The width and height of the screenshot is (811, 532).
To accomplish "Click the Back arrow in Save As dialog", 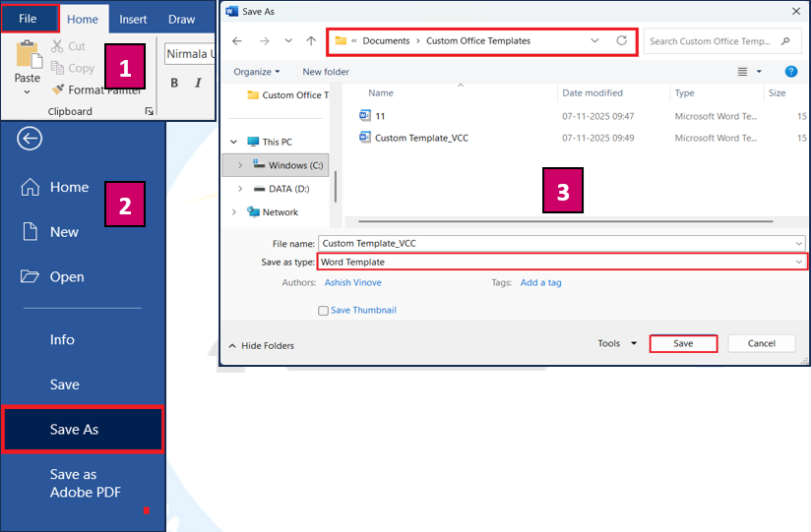I will (x=237, y=41).
